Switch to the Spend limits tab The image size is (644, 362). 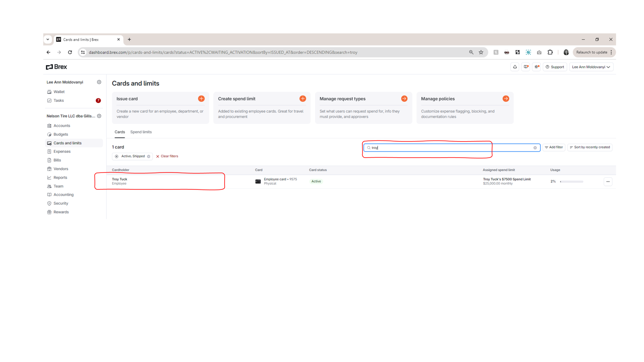pyautogui.click(x=141, y=132)
